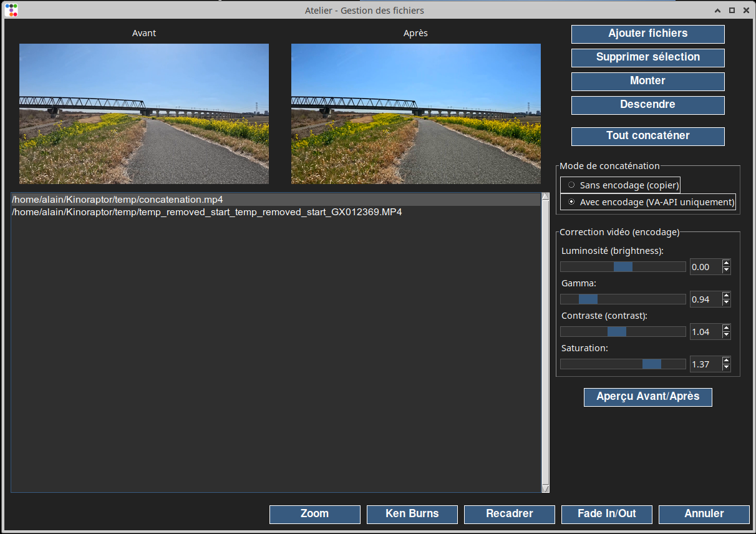Increase contrast value using up arrow

pos(726,328)
